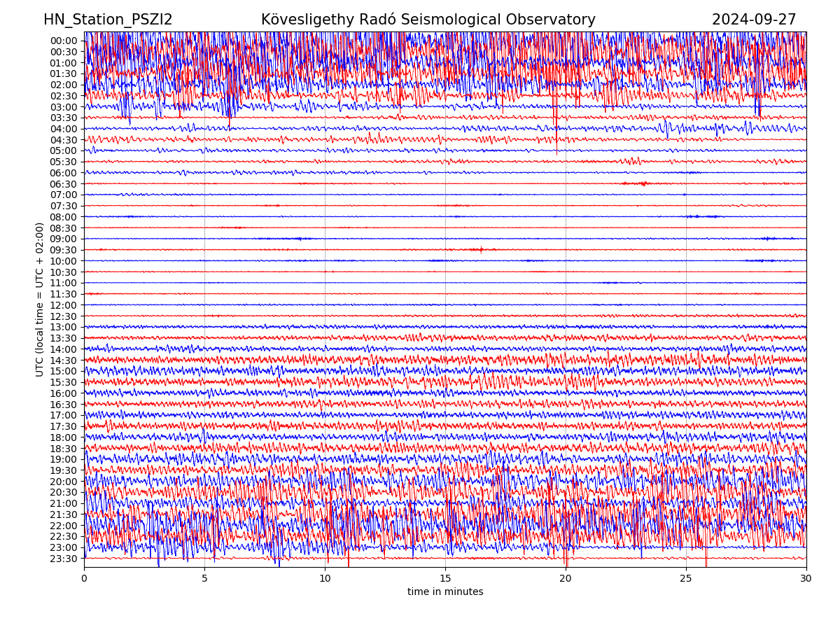840x630 pixels.
Task: Click the HN_Station_PSZI2 station title
Action: pyautogui.click(x=108, y=20)
